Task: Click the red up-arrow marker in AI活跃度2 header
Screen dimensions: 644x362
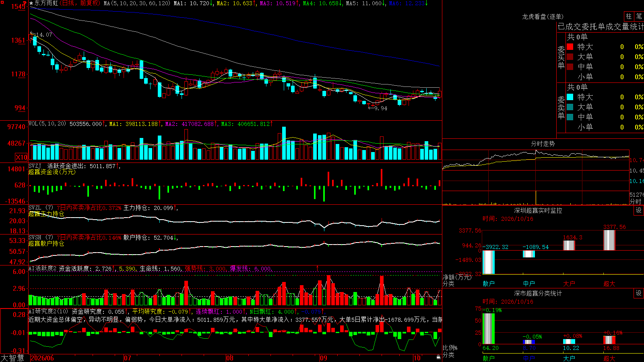Action: (x=317, y=268)
